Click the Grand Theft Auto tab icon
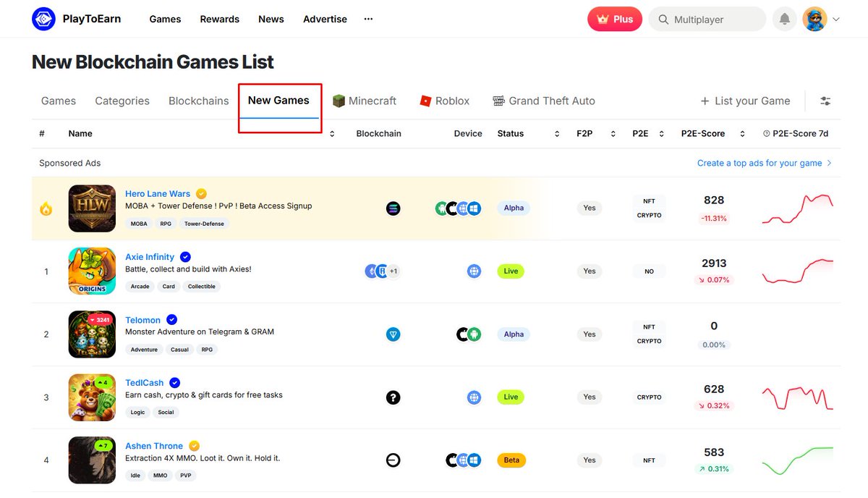This screenshot has height=498, width=868. (x=498, y=101)
